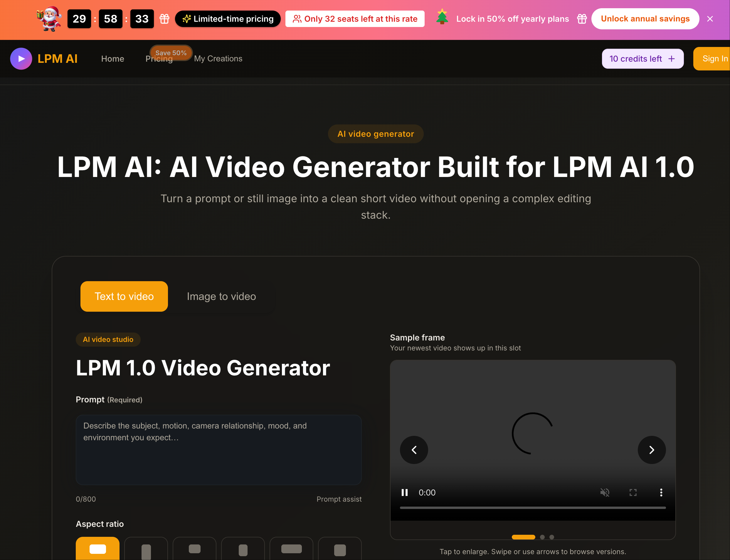Screen dimensions: 730x560
Task: Go to previous sample frame arrow
Action: point(413,450)
